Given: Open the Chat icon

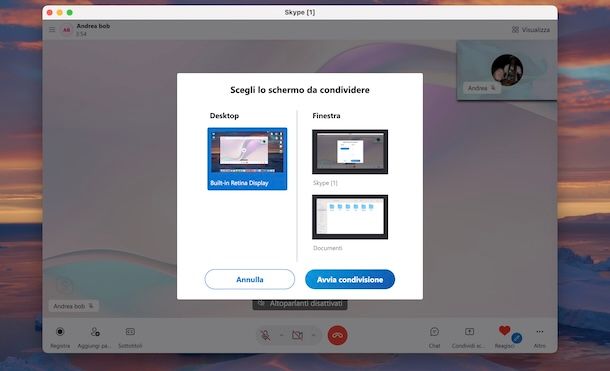Looking at the screenshot, I should pyautogui.click(x=434, y=332).
